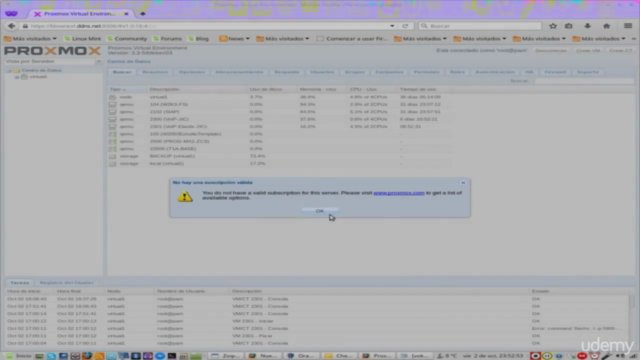Switch to the Opciones tab
This screenshot has height=360, width=640.
[x=191, y=72]
